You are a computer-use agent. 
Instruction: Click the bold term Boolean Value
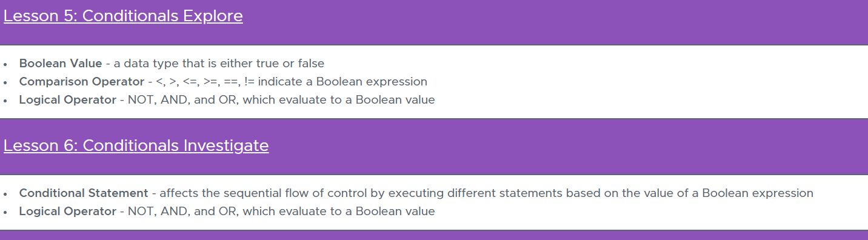click(61, 63)
